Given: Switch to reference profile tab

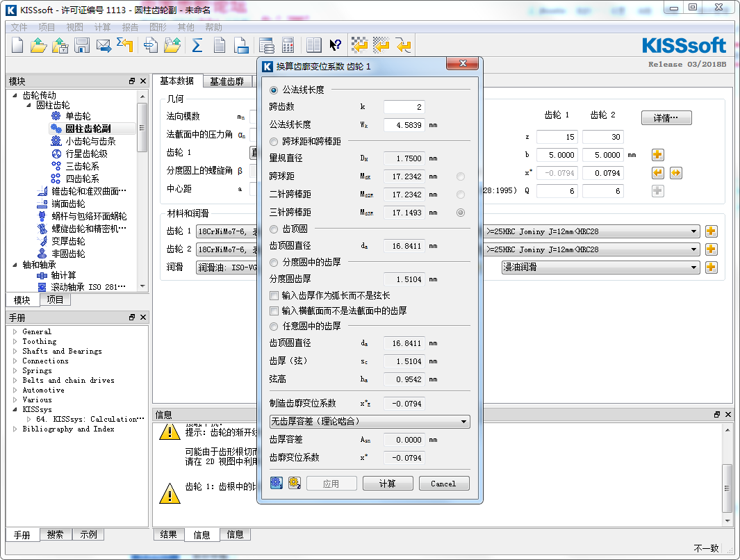Looking at the screenshot, I should (227, 81).
